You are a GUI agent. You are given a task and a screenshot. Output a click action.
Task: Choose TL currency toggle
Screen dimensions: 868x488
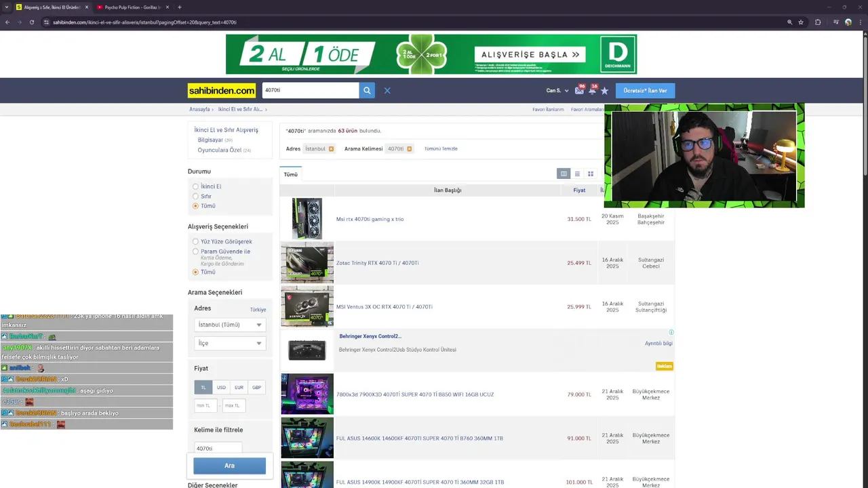[x=203, y=387]
